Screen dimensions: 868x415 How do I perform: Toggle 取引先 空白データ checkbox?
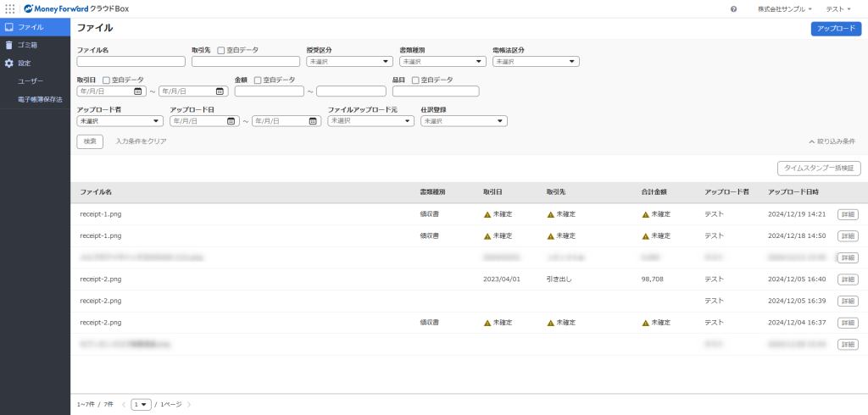(x=221, y=50)
